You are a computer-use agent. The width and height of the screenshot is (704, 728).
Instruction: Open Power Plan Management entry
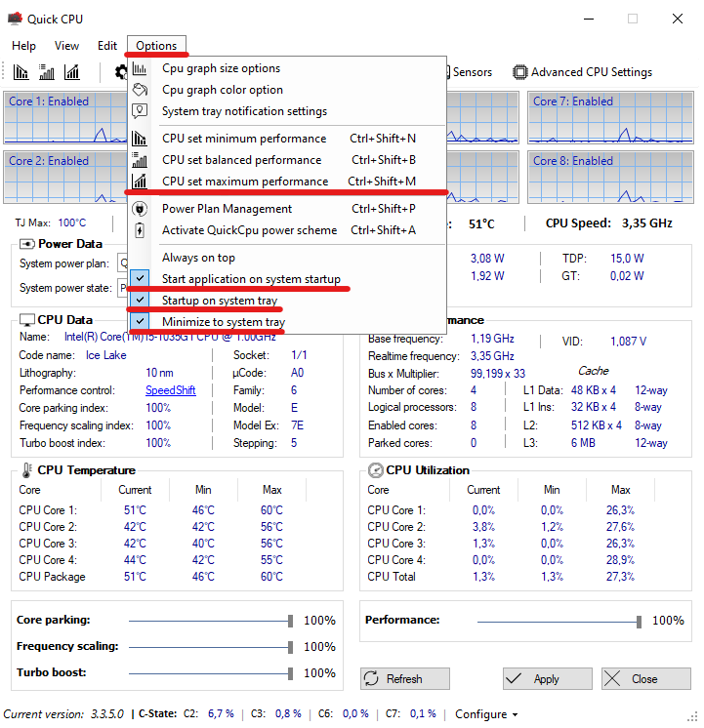pos(287,209)
